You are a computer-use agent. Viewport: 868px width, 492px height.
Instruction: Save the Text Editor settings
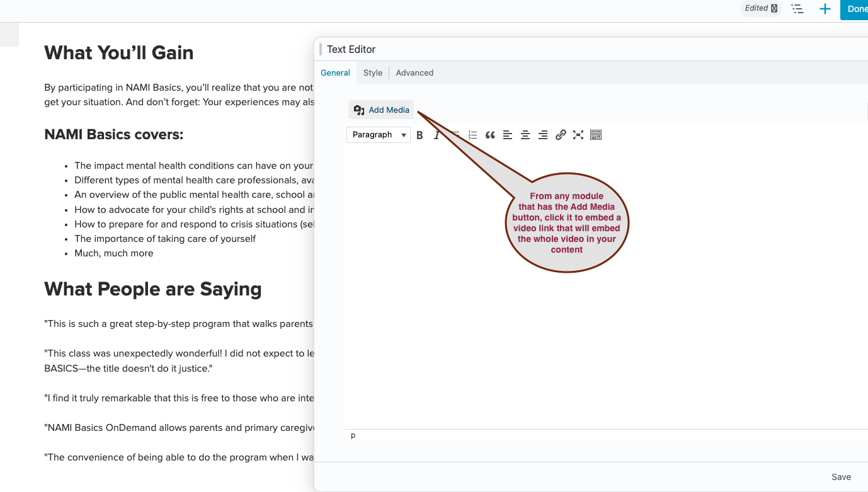(x=841, y=477)
